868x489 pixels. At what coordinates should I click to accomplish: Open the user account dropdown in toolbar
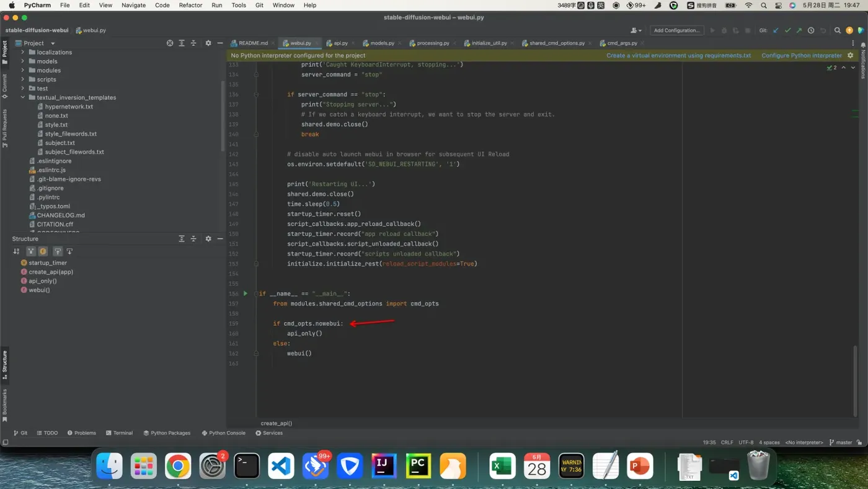point(636,30)
